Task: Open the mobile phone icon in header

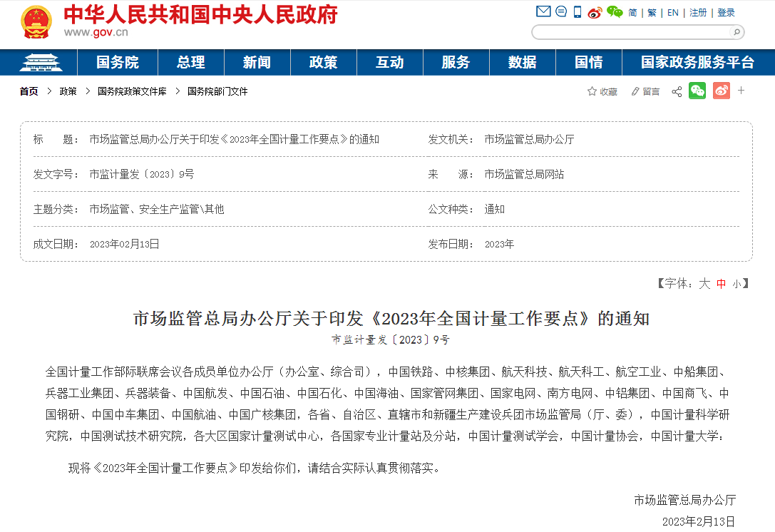Action: [x=578, y=12]
